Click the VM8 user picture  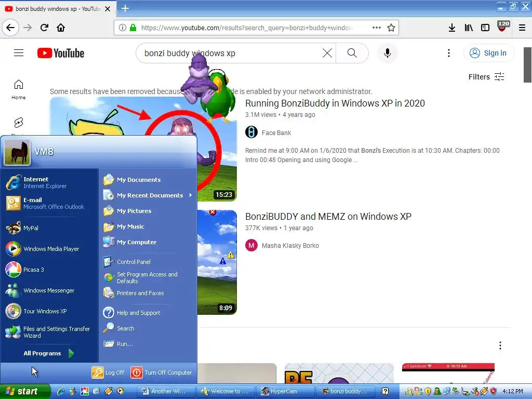[17, 152]
